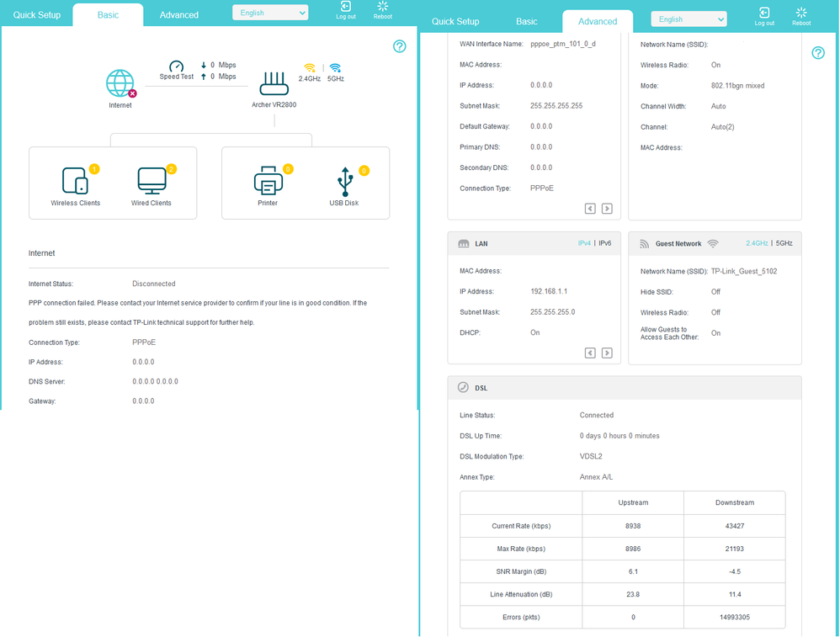The width and height of the screenshot is (840, 637).
Task: Click previous arrow under WAN Connection Type
Action: point(590,209)
